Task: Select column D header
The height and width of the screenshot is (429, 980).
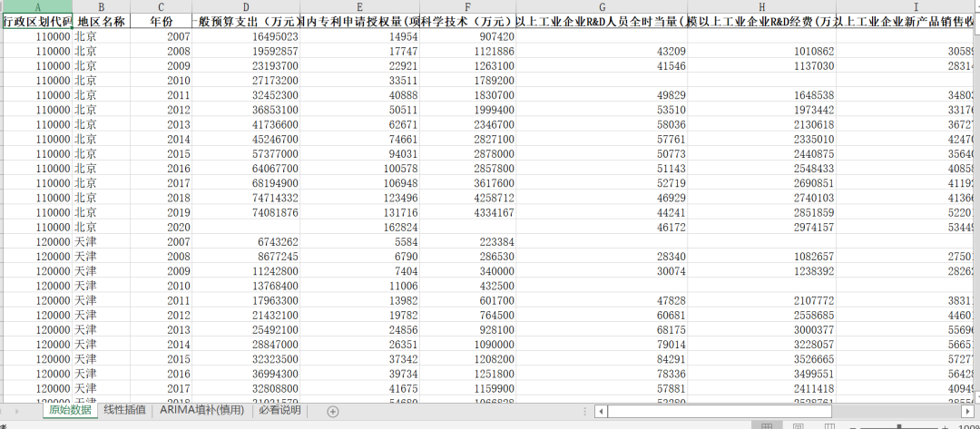Action: [246, 7]
